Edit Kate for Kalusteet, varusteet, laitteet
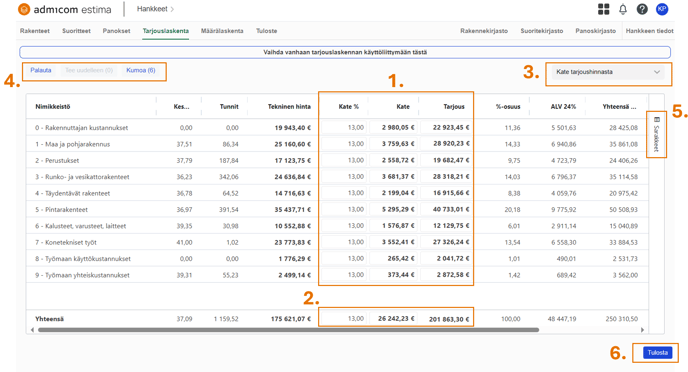 coord(394,226)
